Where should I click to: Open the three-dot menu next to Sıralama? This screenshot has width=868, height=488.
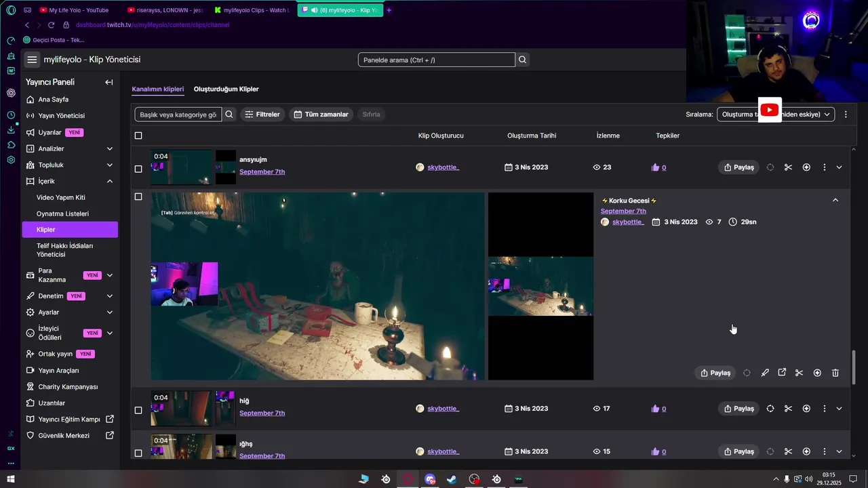[x=846, y=115]
